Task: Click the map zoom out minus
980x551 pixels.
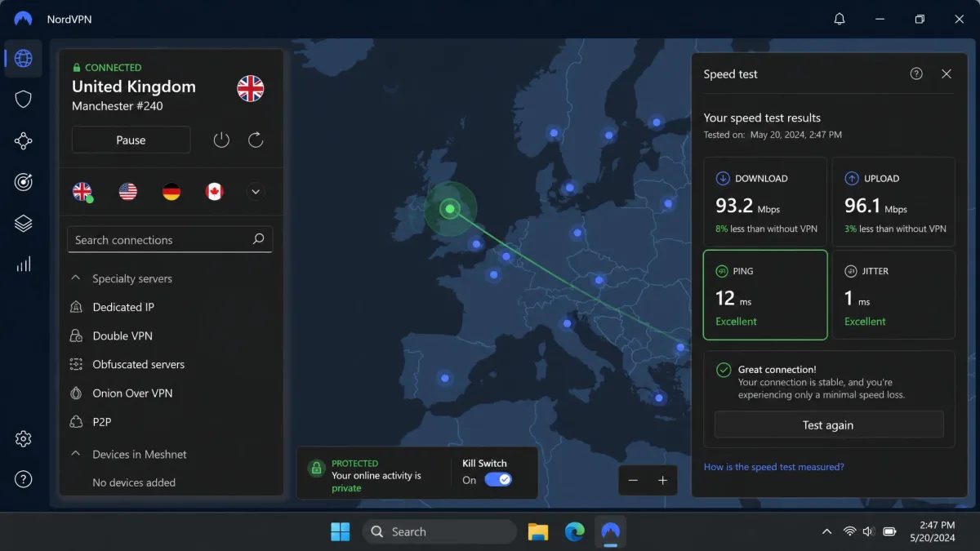Action: click(x=633, y=481)
